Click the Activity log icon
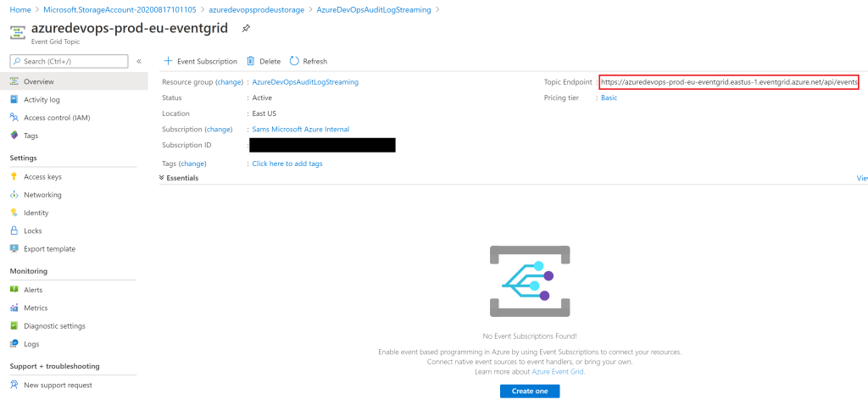 pyautogui.click(x=14, y=100)
